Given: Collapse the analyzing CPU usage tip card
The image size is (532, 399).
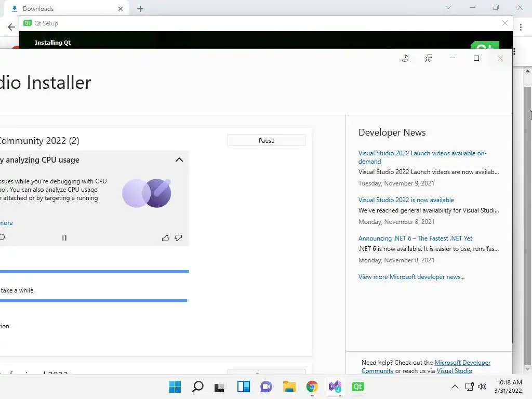Looking at the screenshot, I should pyautogui.click(x=179, y=160).
